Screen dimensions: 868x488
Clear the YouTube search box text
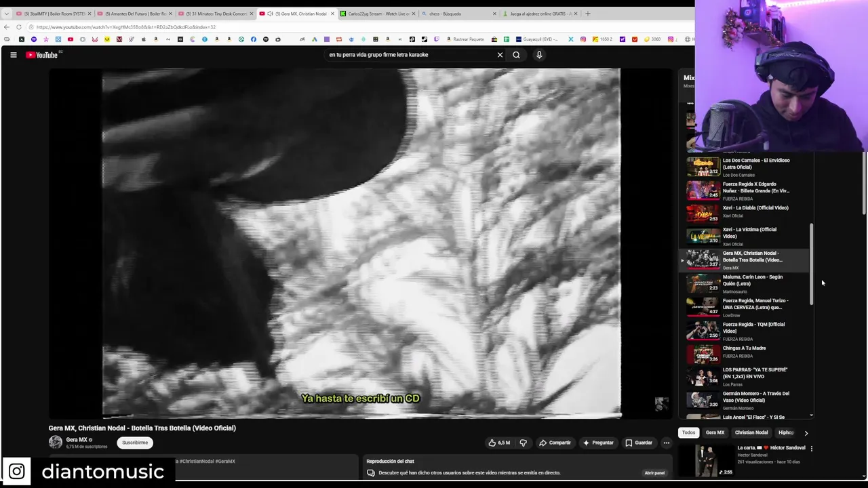pos(500,55)
